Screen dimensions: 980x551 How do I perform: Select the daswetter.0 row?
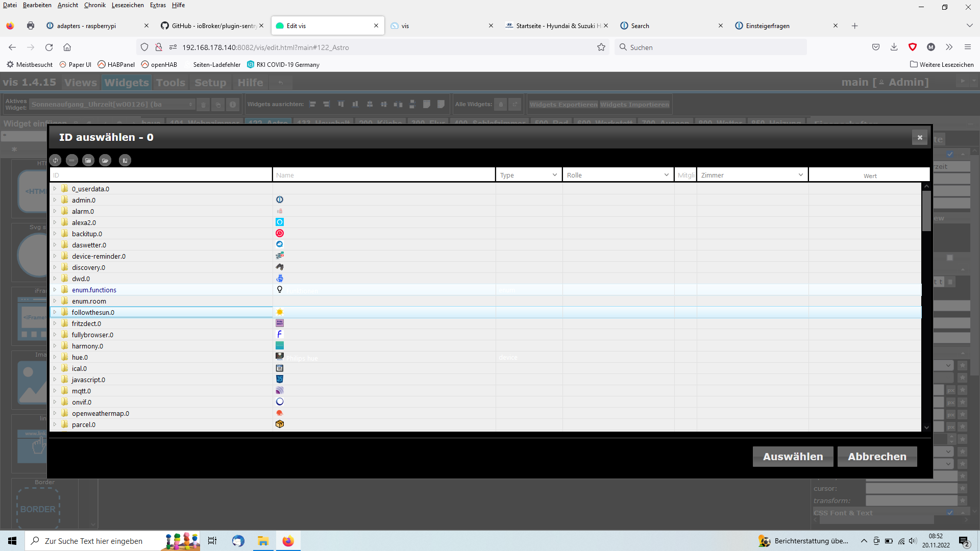coord(485,245)
